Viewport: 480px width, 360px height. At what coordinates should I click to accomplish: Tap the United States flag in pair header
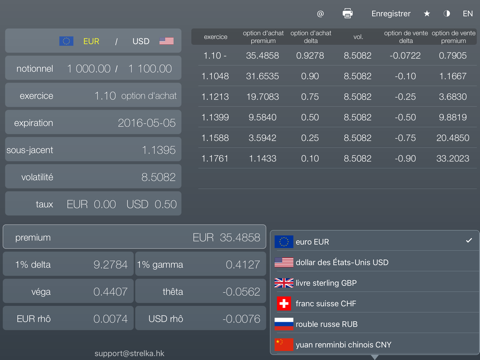(166, 41)
